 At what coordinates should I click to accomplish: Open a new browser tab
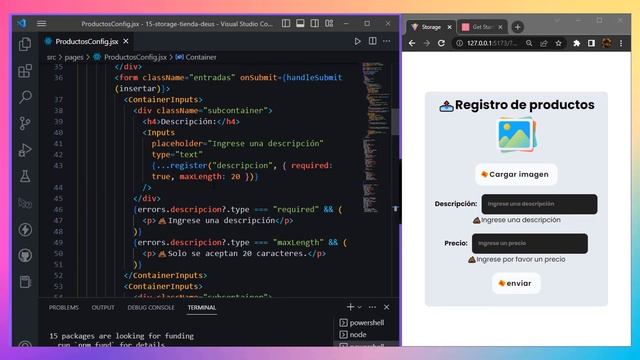(518, 27)
